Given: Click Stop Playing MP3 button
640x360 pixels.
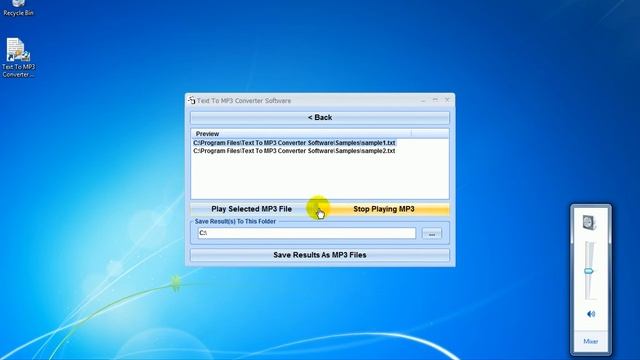Looking at the screenshot, I should click(x=384, y=209).
